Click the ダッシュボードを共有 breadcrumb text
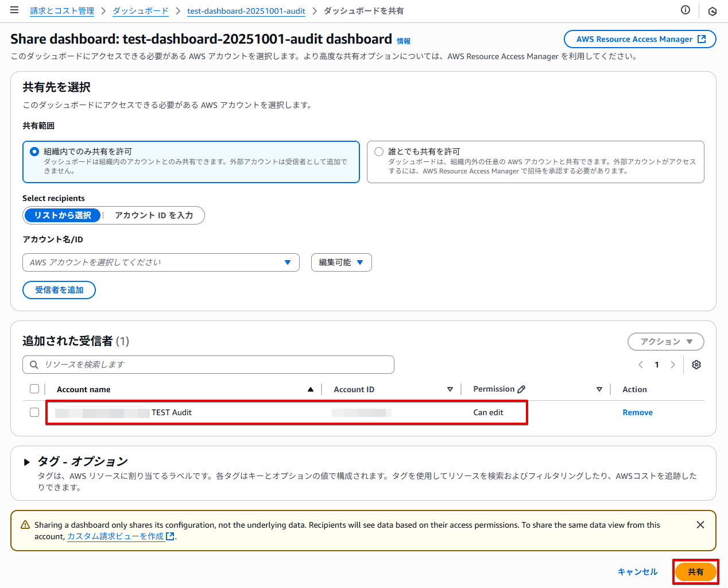The height and width of the screenshot is (588, 728). coord(363,11)
